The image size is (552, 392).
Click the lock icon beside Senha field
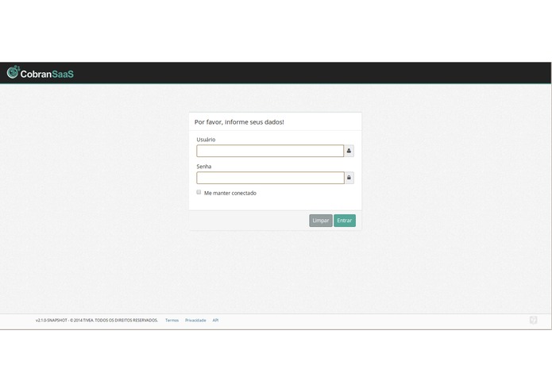[x=349, y=178]
